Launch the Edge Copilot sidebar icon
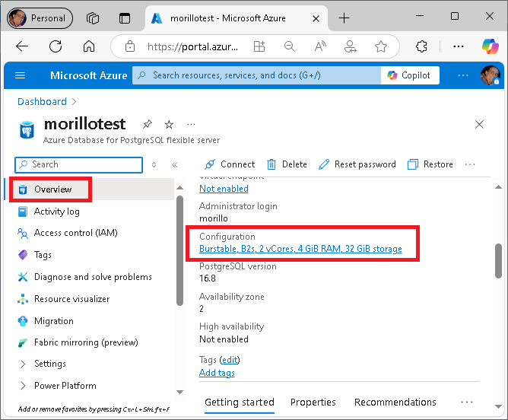The width and height of the screenshot is (508, 420). click(x=490, y=46)
